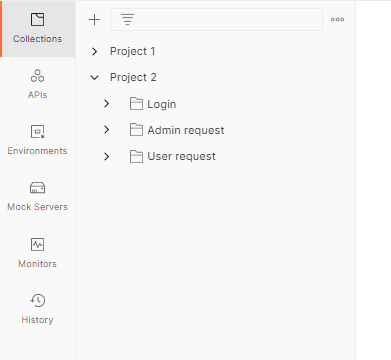Click the filter icon in search box
This screenshot has width=391, height=360.
pos(127,20)
